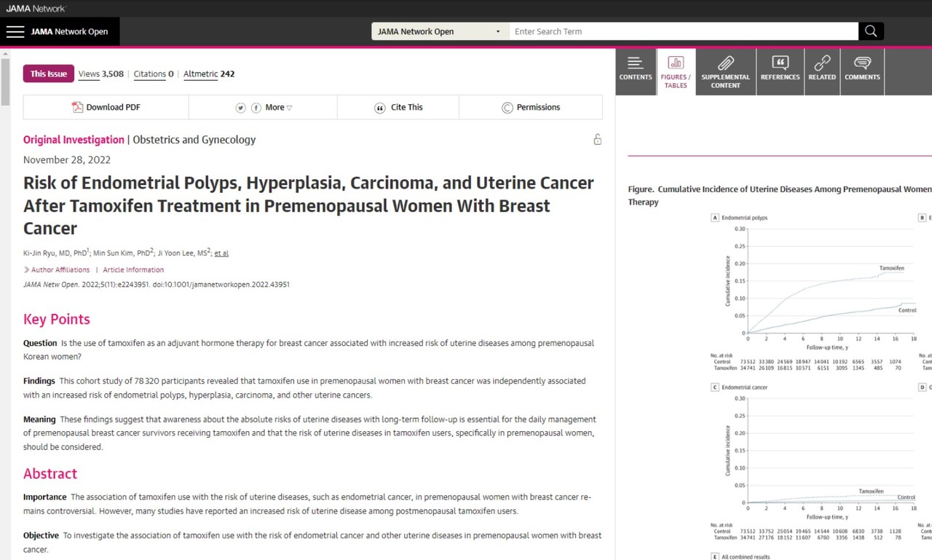Open the Related articles panel
Screen dimensions: 932x560
click(x=822, y=71)
